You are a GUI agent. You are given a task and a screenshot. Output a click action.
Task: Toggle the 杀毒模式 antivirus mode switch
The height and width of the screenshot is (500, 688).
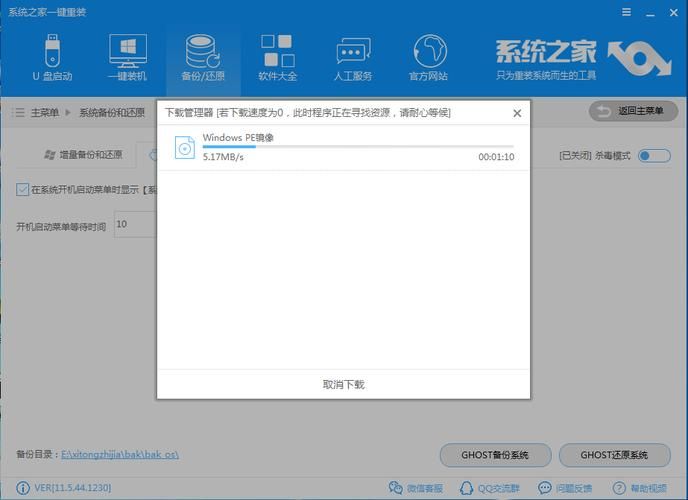tap(654, 156)
